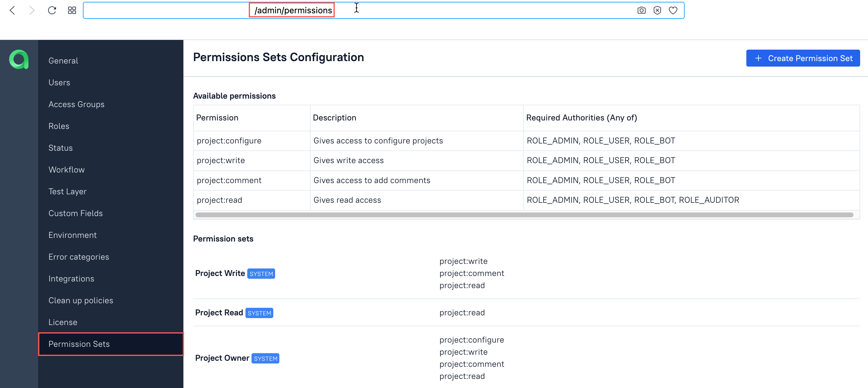
Task: Open Clean up policies settings
Action: (81, 300)
